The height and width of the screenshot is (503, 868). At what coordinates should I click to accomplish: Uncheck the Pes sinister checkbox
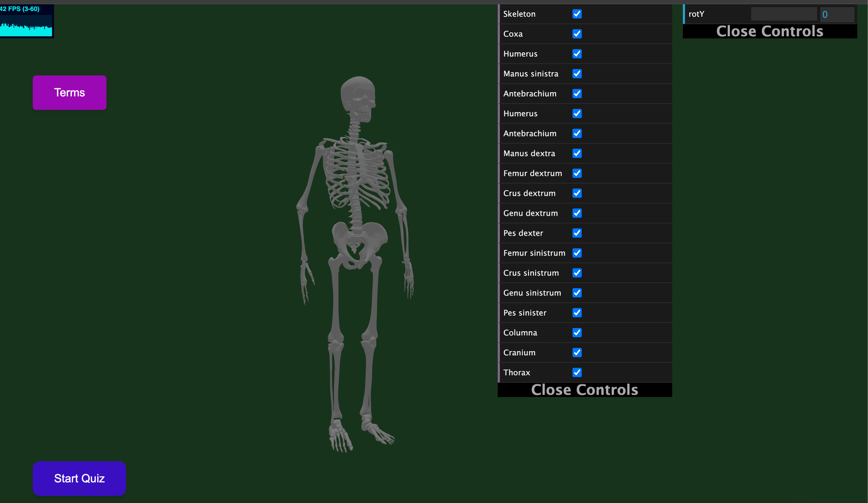tap(577, 313)
